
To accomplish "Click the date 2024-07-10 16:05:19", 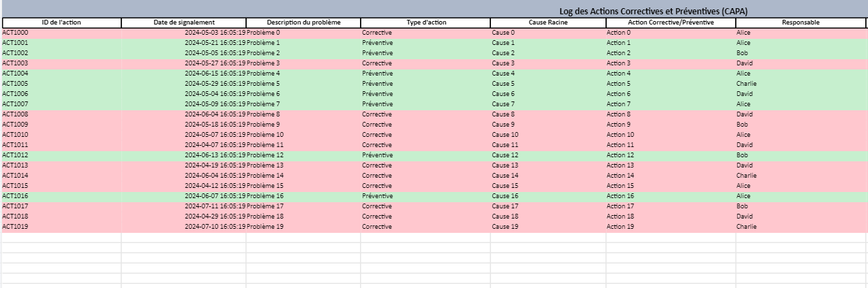I will 215,227.
